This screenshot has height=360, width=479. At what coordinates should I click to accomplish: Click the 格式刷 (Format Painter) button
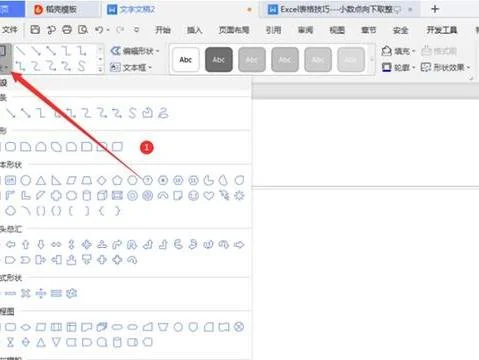(x=439, y=51)
